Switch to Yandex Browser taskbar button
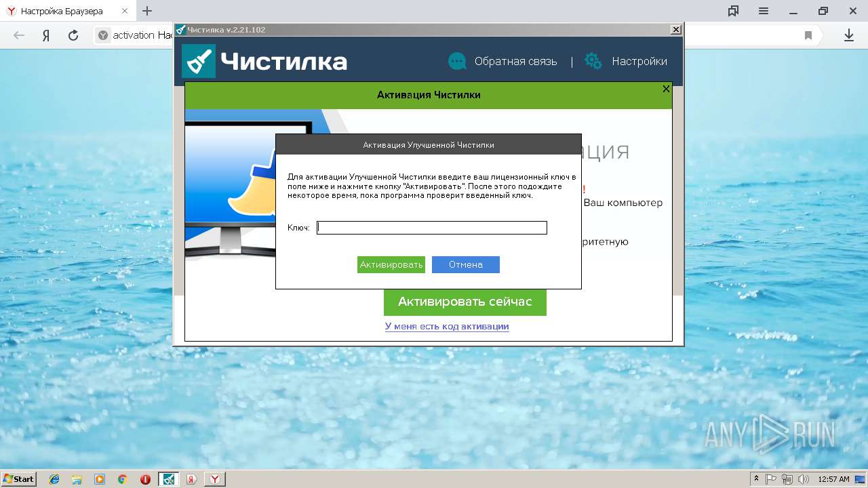 (x=215, y=479)
